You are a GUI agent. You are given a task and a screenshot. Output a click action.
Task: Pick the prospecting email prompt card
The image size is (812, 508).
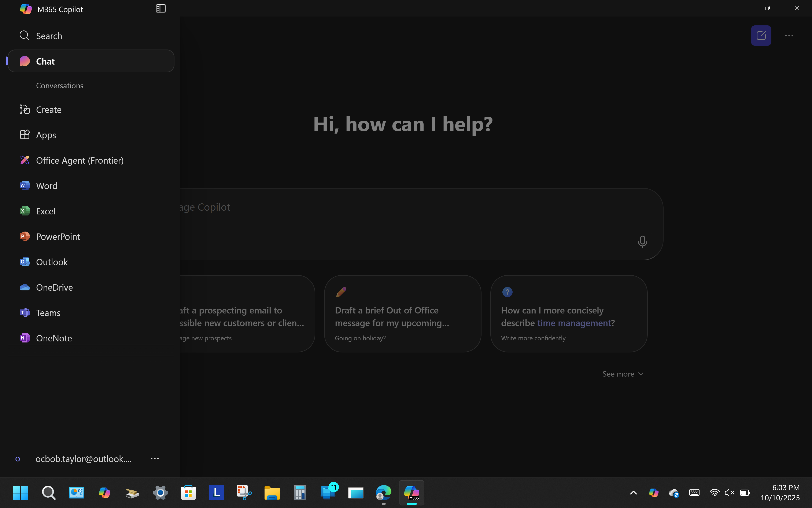point(247,313)
